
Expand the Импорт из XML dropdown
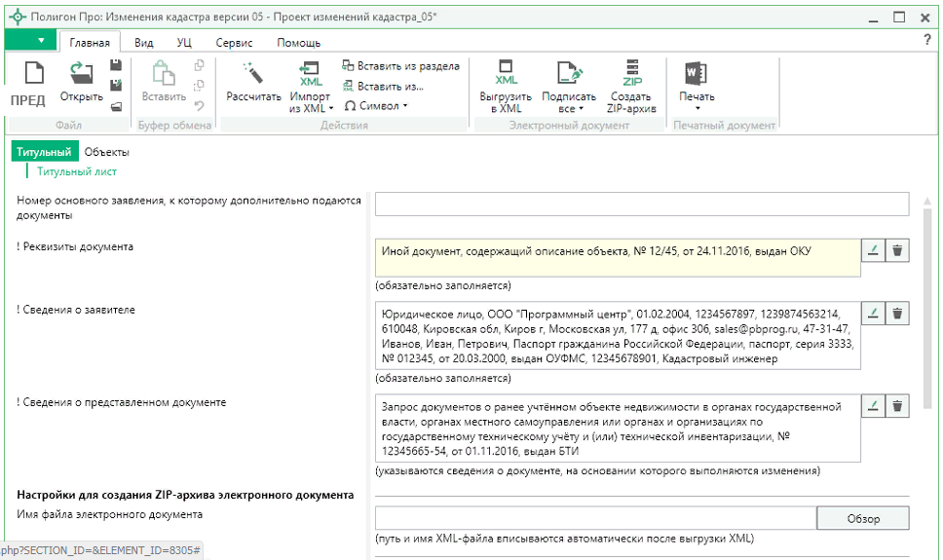(x=311, y=108)
